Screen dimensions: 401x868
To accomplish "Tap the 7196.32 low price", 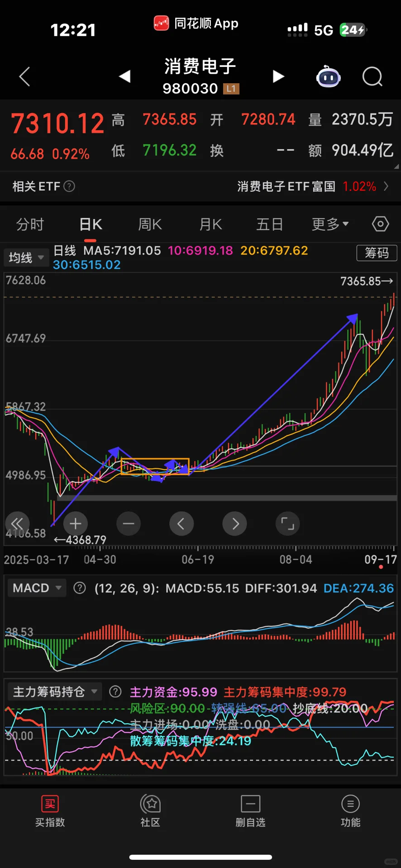I will pos(170,150).
